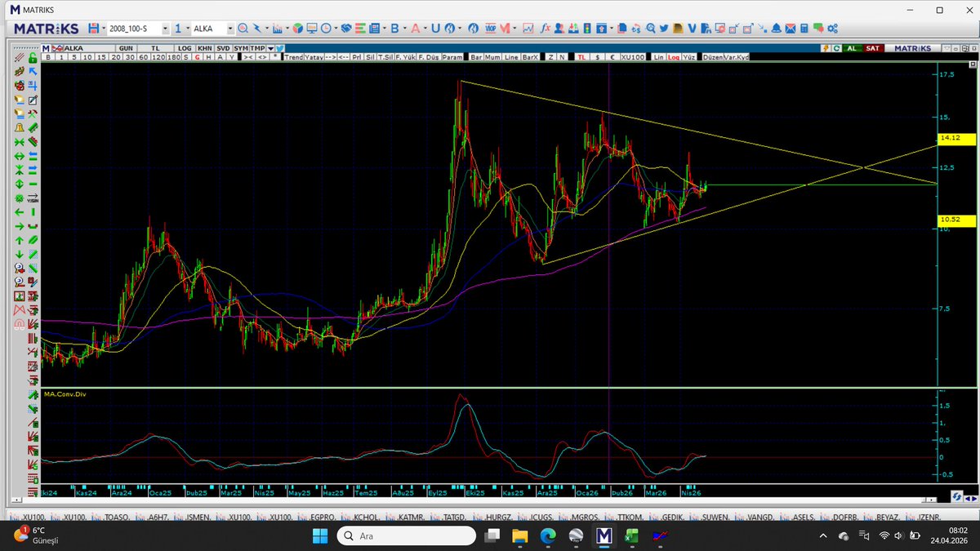This screenshot has width=980, height=551.
Task: Click the Düzen button
Action: [x=713, y=57]
